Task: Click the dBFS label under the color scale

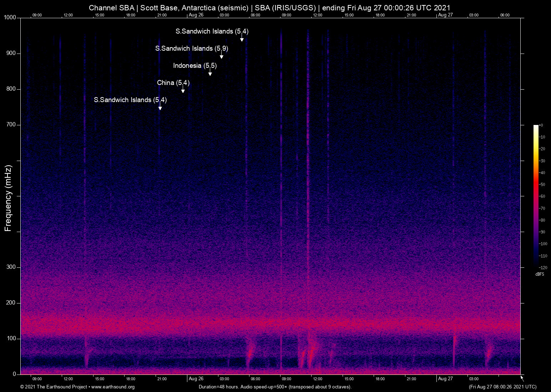Action: 540,274
